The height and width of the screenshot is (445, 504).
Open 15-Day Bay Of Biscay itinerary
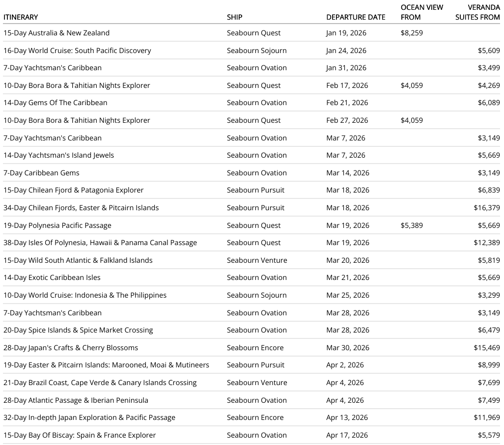(80, 435)
